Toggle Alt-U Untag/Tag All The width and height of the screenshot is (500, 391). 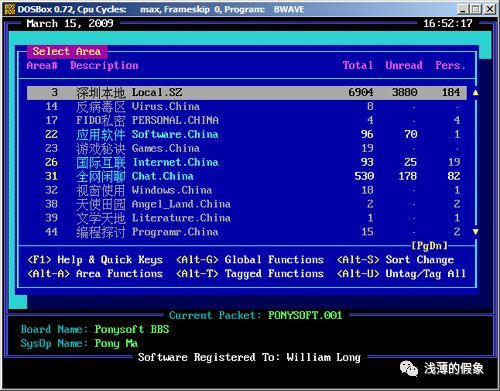click(401, 274)
